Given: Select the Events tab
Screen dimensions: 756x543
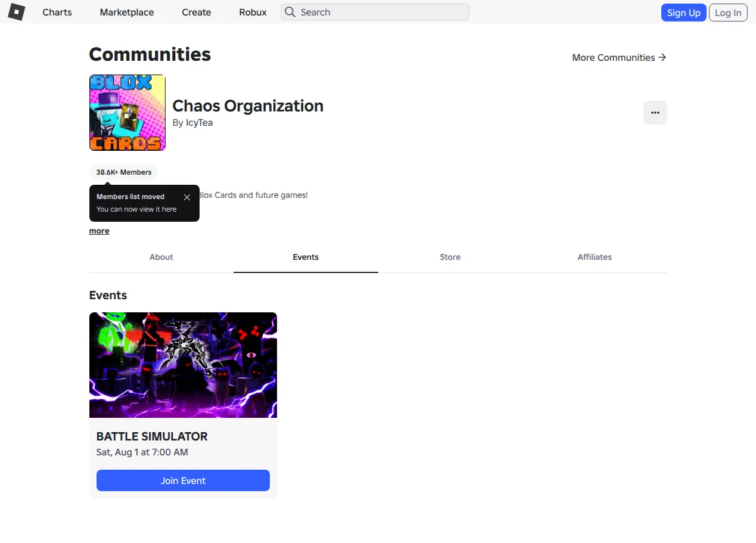Looking at the screenshot, I should 306,257.
